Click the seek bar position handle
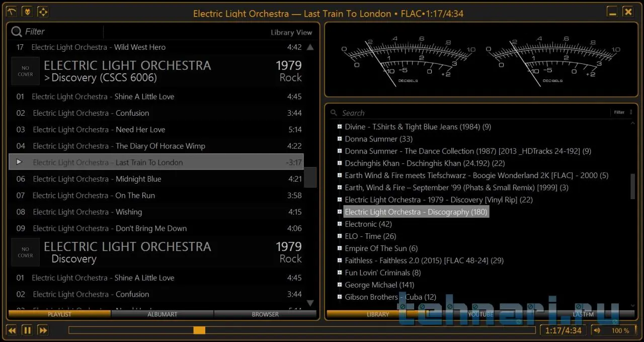This screenshot has height=342, width=644. coord(199,330)
